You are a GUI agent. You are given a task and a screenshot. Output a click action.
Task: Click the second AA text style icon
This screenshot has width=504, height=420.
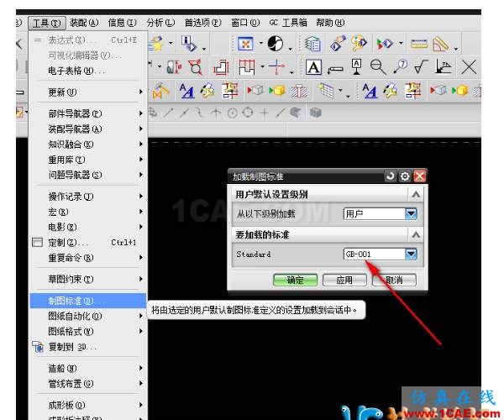(370, 91)
